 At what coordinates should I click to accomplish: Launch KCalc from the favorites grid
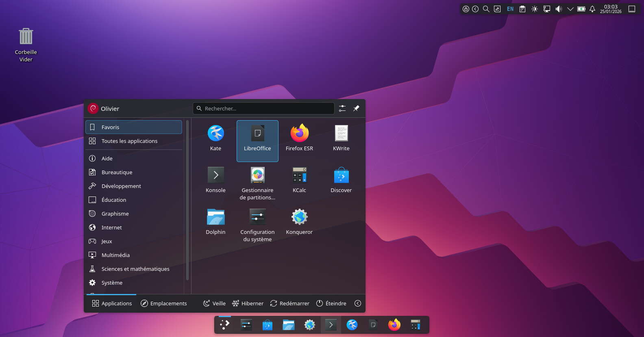[299, 182]
